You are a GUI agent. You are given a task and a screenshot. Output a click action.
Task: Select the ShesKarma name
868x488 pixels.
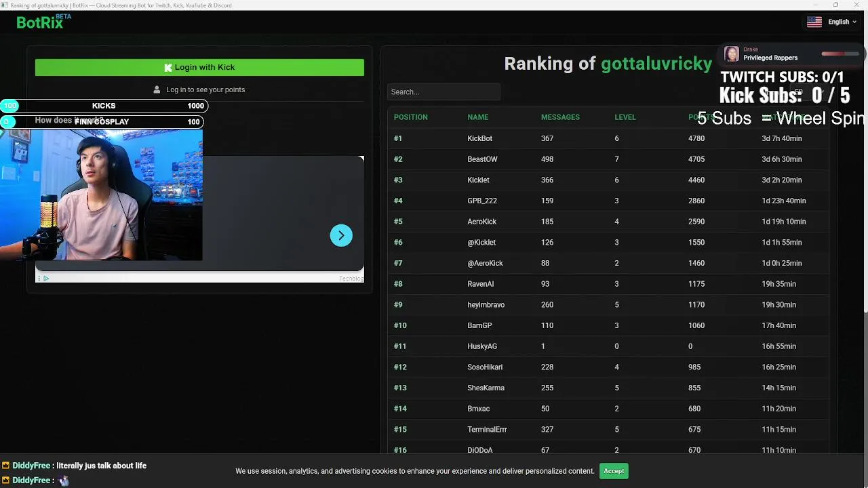486,388
